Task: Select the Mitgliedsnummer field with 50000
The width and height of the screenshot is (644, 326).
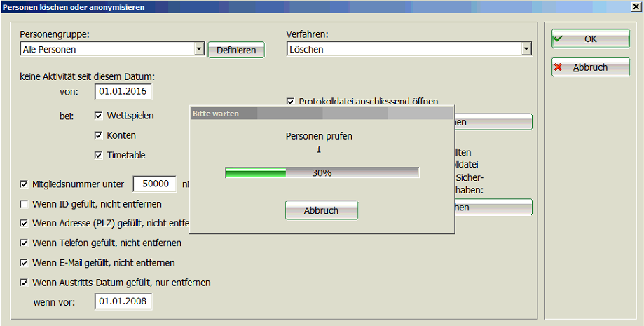Action: tap(153, 184)
